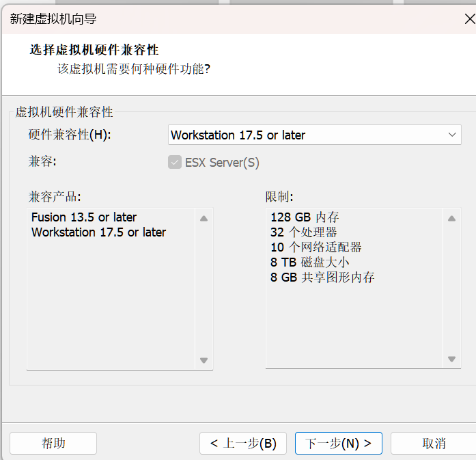
Task: Select the 32 个处理器 limit entry
Action: (x=303, y=232)
